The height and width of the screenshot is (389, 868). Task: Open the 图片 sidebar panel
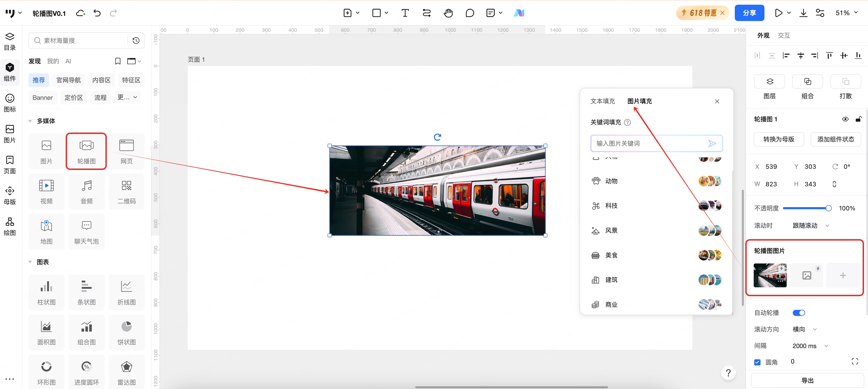pyautogui.click(x=10, y=134)
